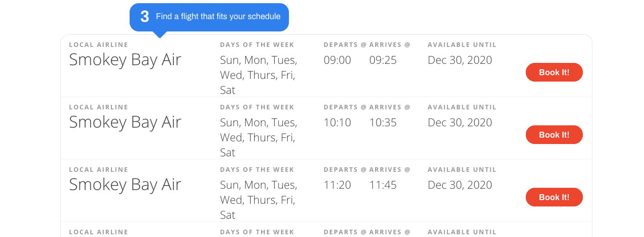Click Dec 30, 2020 date for 10:10 flight

pos(460,123)
